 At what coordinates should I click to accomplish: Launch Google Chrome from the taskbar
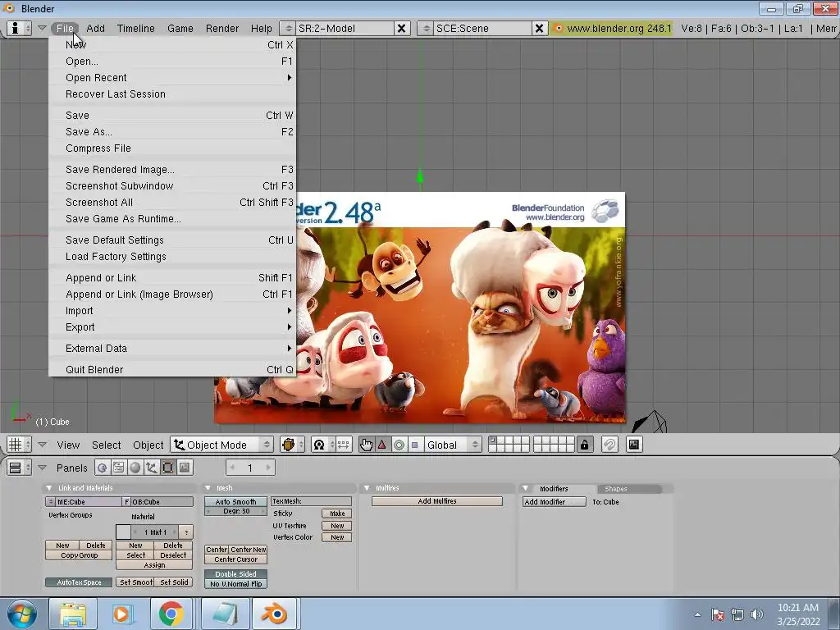(171, 614)
